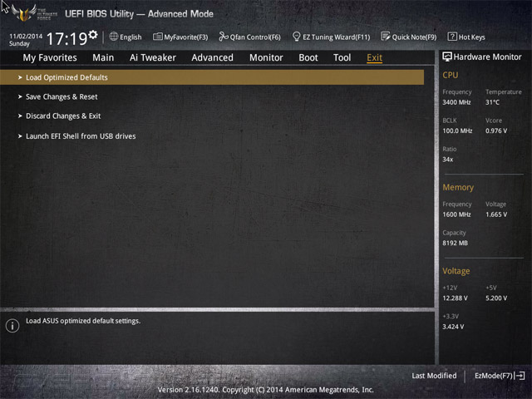Click CPU temperature value 31°C

(492, 102)
